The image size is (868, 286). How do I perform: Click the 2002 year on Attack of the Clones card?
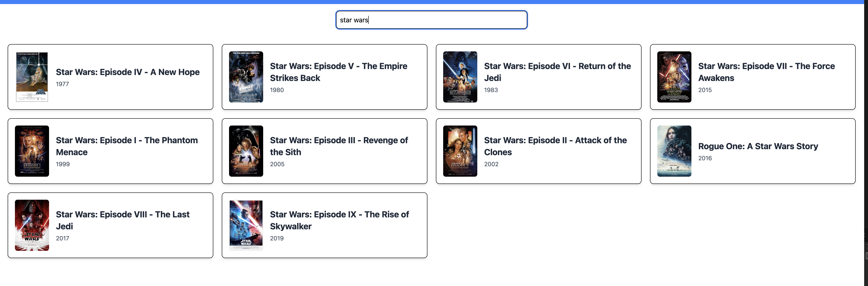tap(491, 164)
